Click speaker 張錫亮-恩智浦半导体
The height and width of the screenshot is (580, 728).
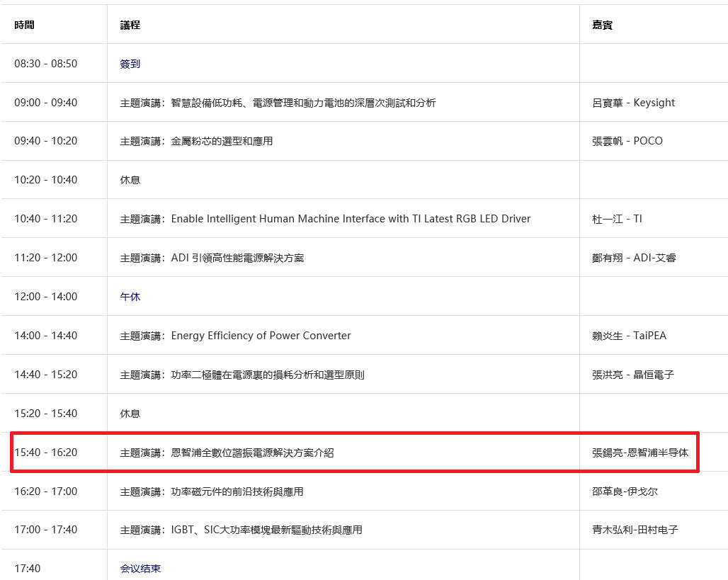tap(640, 453)
